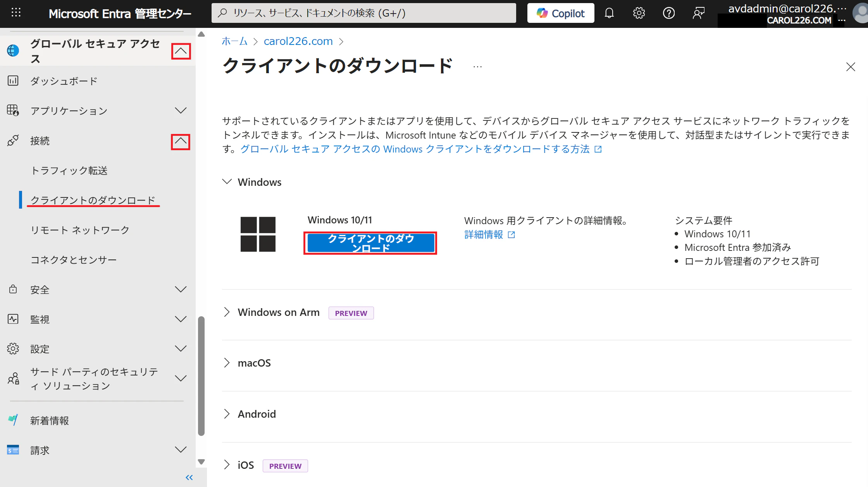Click the 設定 gear icon in sidebar
Image resolution: width=868 pixels, height=487 pixels.
13,349
